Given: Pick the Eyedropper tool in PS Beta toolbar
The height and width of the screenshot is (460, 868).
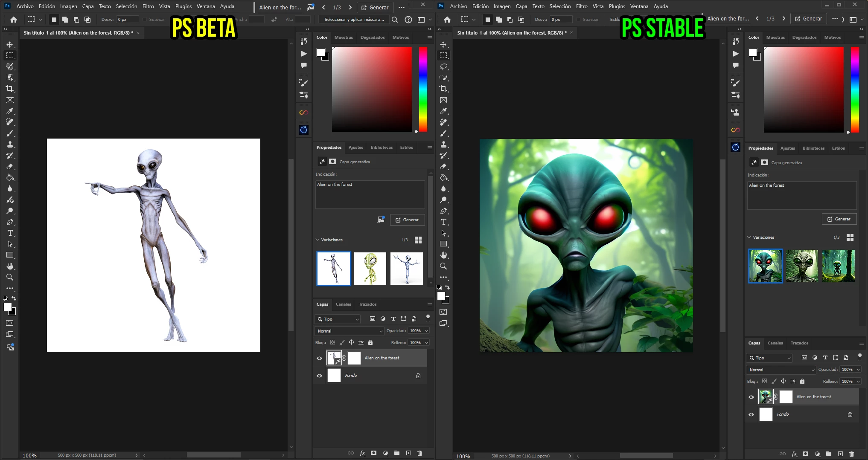Looking at the screenshot, I should pyautogui.click(x=10, y=111).
